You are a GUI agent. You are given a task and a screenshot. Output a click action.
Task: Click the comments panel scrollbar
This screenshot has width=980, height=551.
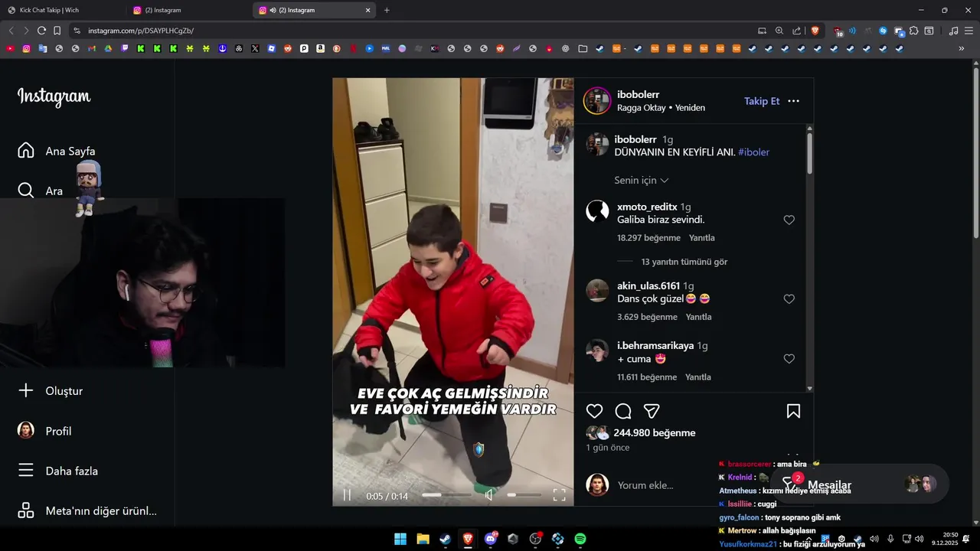point(810,153)
